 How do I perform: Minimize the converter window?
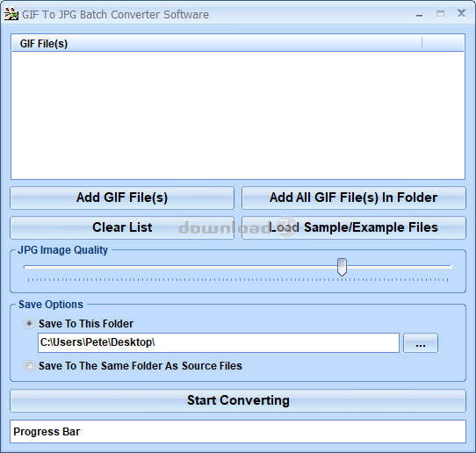pos(419,14)
